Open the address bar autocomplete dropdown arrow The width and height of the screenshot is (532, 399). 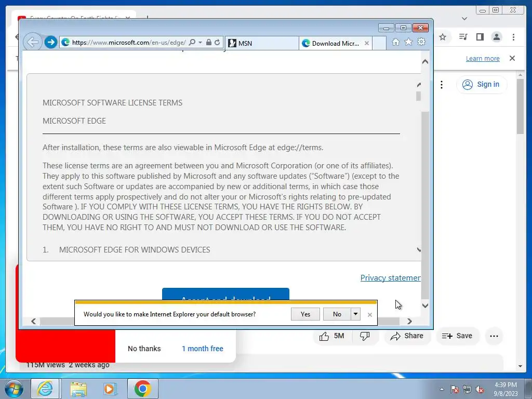pyautogui.click(x=200, y=43)
